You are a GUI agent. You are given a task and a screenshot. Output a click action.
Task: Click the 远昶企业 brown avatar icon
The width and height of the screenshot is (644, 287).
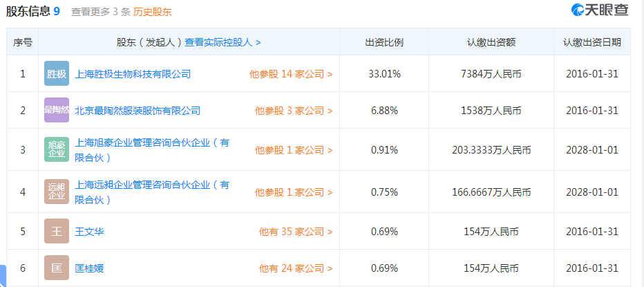[x=57, y=192]
